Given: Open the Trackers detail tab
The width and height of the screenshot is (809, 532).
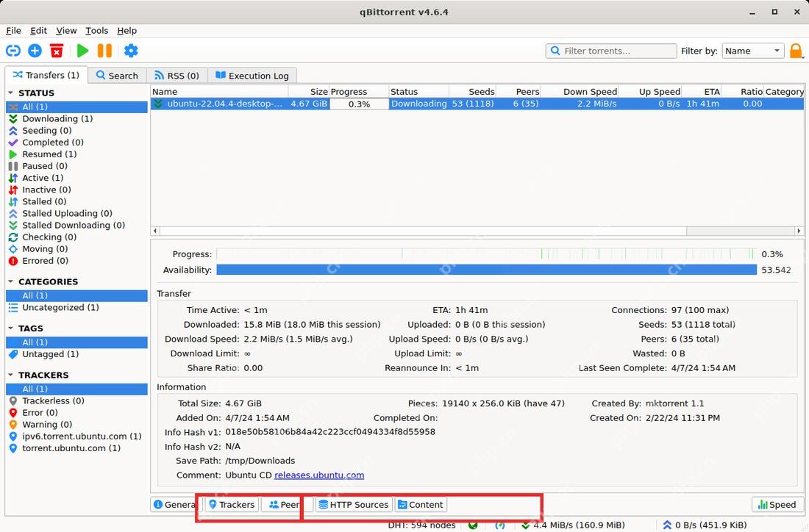Looking at the screenshot, I should 232,505.
